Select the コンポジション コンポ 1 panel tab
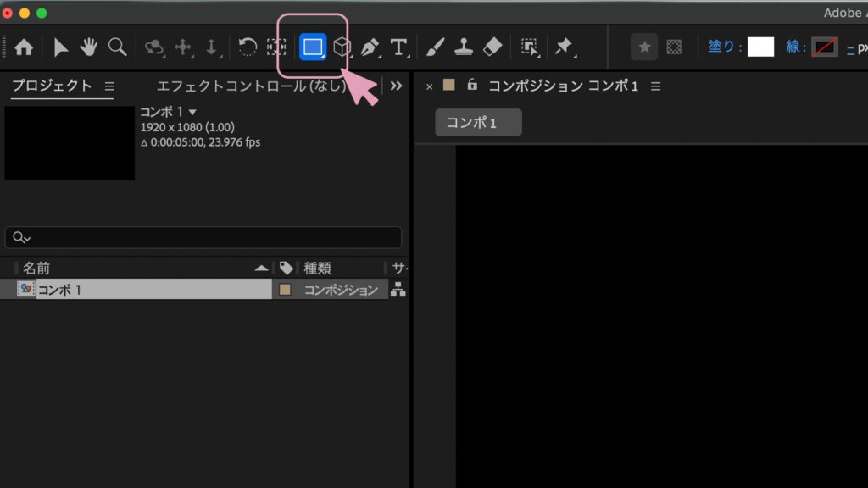 (563, 86)
